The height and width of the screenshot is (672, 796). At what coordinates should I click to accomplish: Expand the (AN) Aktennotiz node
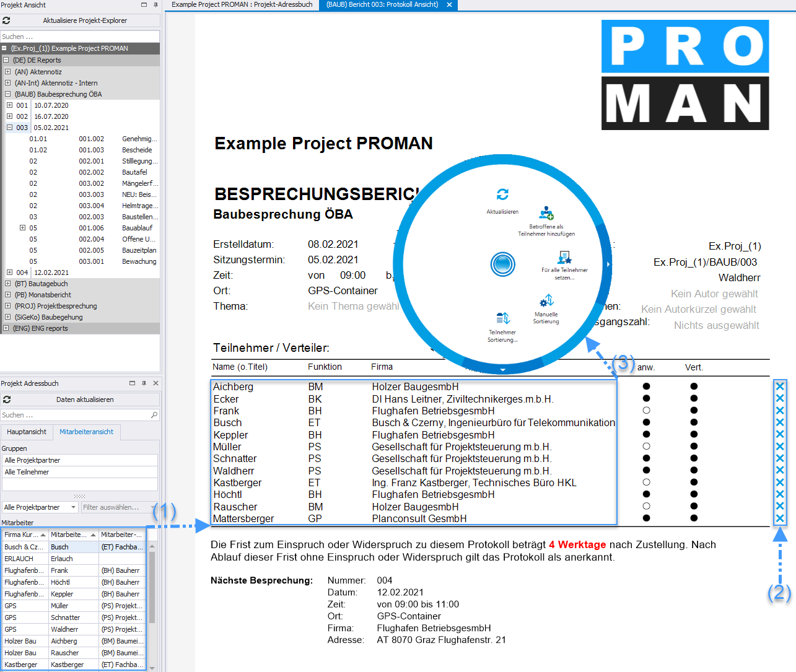[7, 72]
